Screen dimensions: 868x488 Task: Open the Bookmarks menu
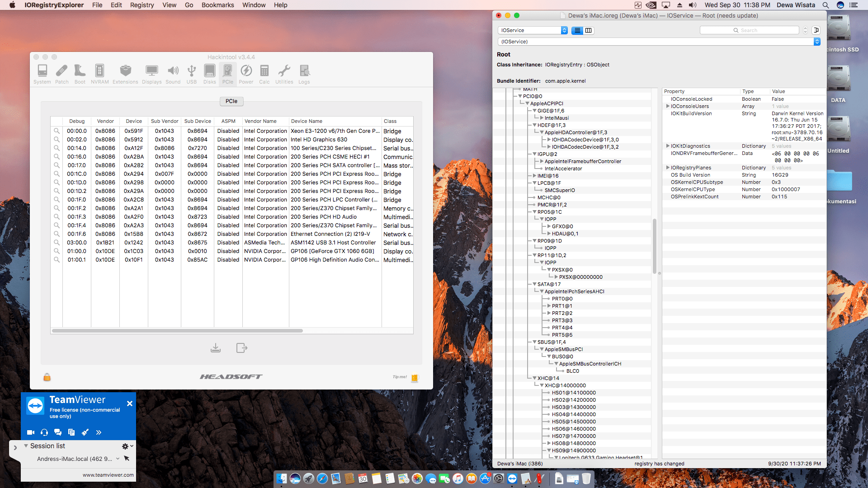[x=217, y=5]
